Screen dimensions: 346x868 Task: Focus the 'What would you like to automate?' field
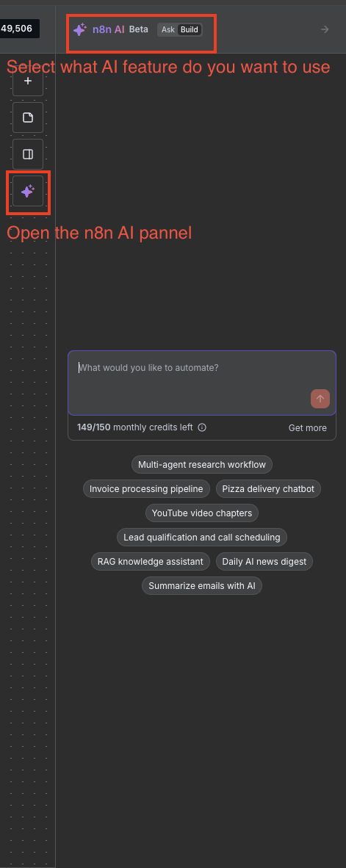click(201, 383)
